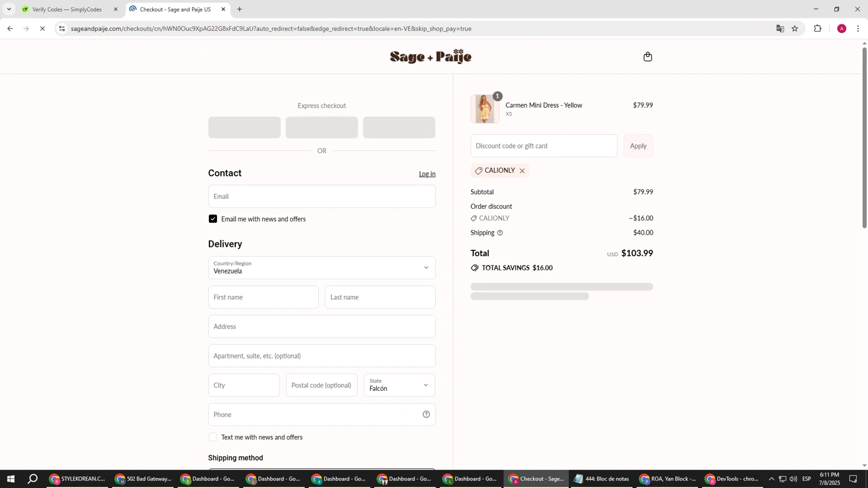
Task: Click Google Translate icon in address bar
Action: (780, 28)
